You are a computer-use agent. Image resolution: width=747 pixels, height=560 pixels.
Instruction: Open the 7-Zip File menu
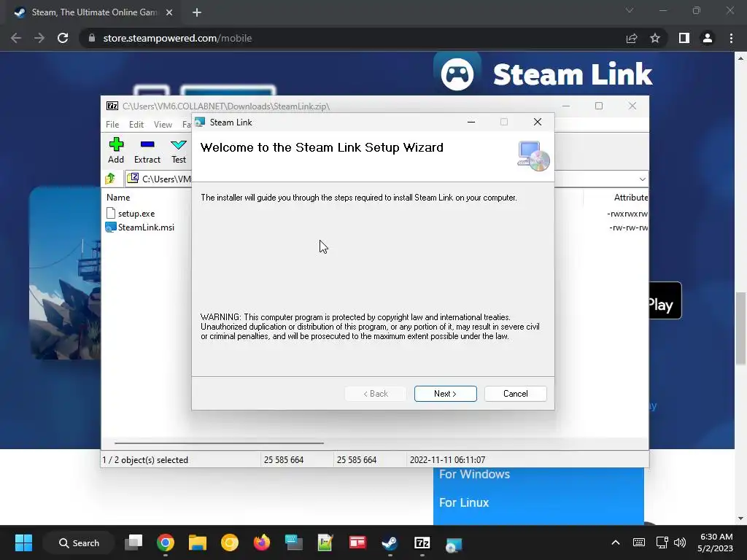pos(112,124)
